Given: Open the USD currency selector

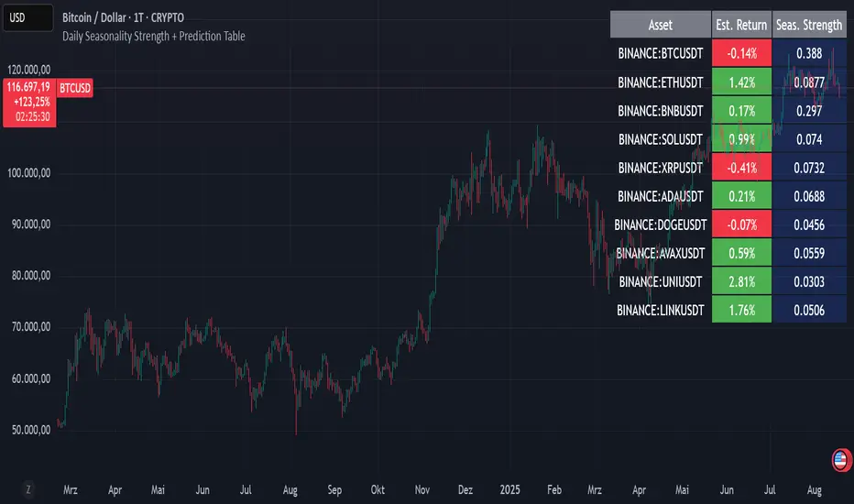Looking at the screenshot, I should 28,17.
